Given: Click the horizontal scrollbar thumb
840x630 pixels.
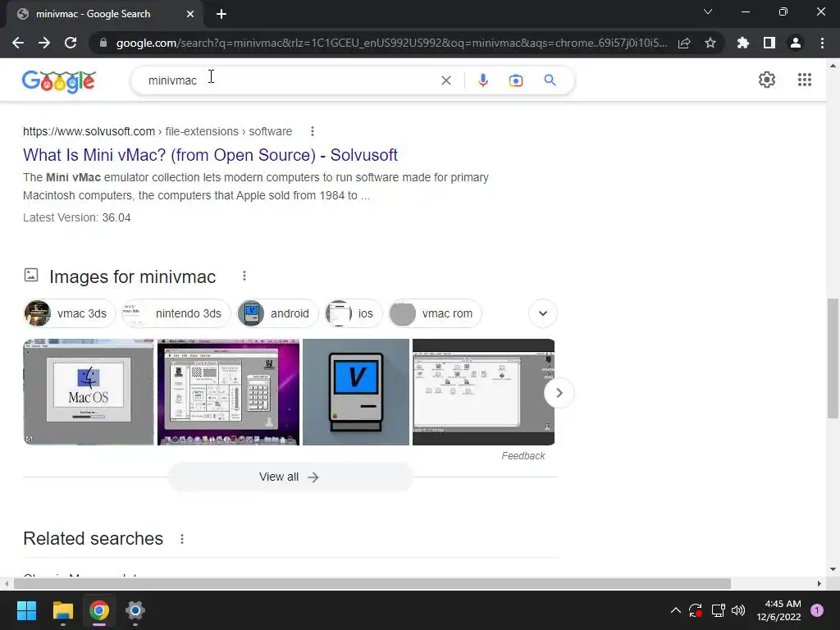Looking at the screenshot, I should [372, 583].
